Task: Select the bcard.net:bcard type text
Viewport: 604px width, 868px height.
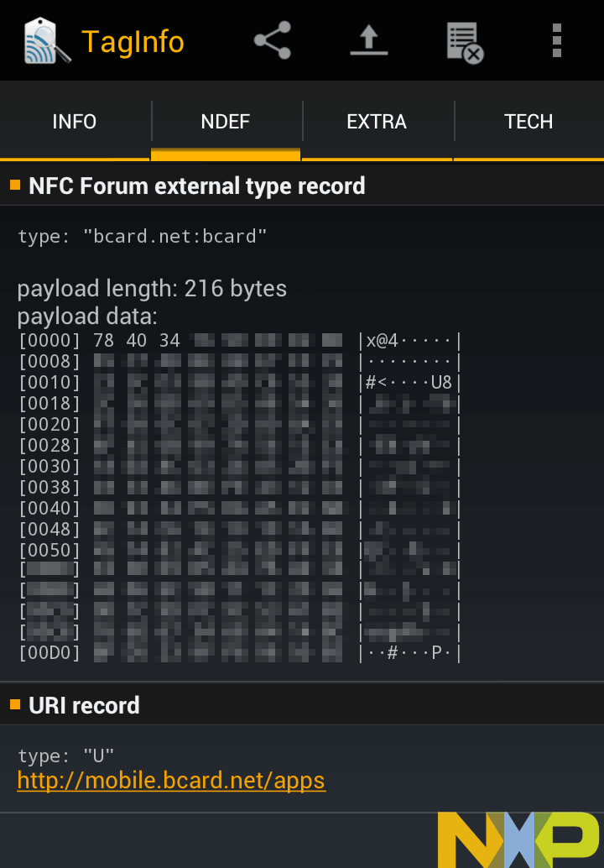Action: tap(143, 236)
